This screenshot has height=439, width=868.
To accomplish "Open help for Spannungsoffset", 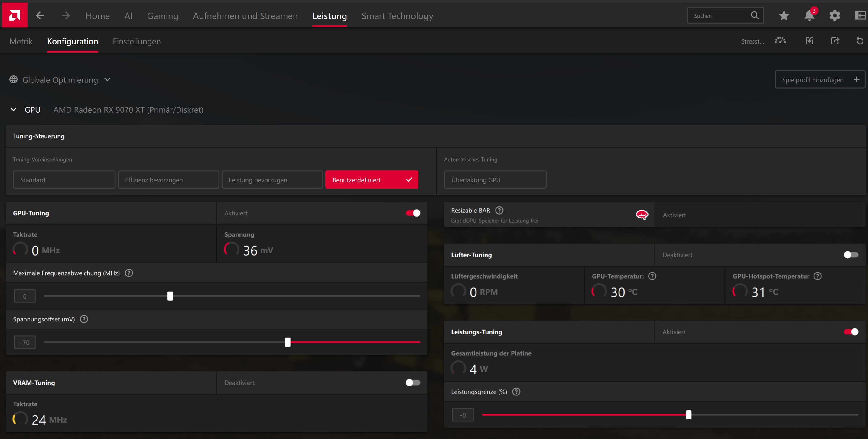I will tap(84, 319).
